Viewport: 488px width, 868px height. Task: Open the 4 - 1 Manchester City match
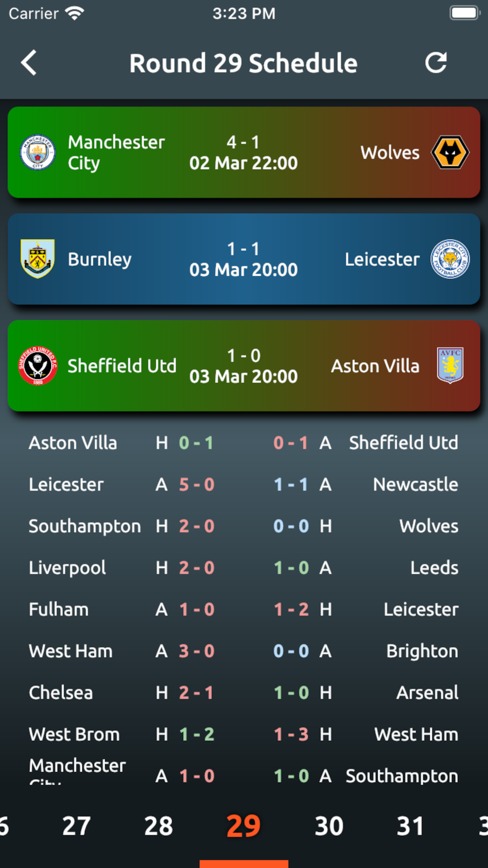coord(244,152)
